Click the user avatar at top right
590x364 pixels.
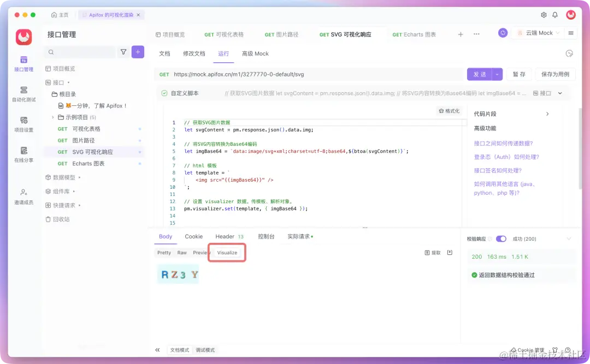coord(571,15)
